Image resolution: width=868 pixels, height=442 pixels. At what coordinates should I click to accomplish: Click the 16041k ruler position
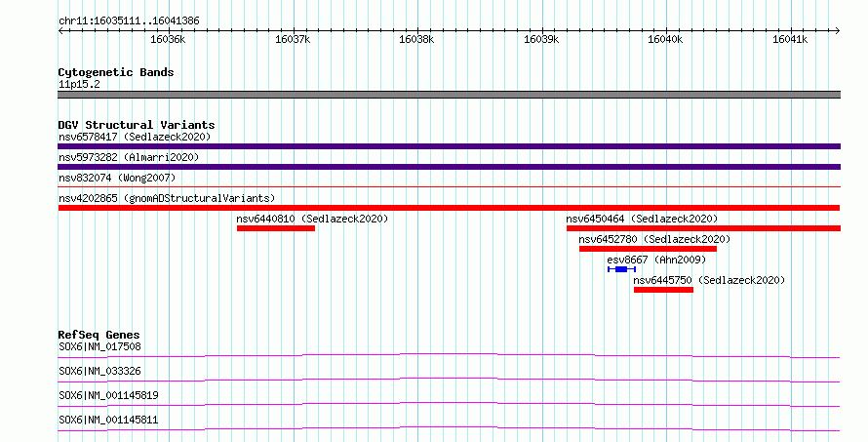tap(790, 39)
